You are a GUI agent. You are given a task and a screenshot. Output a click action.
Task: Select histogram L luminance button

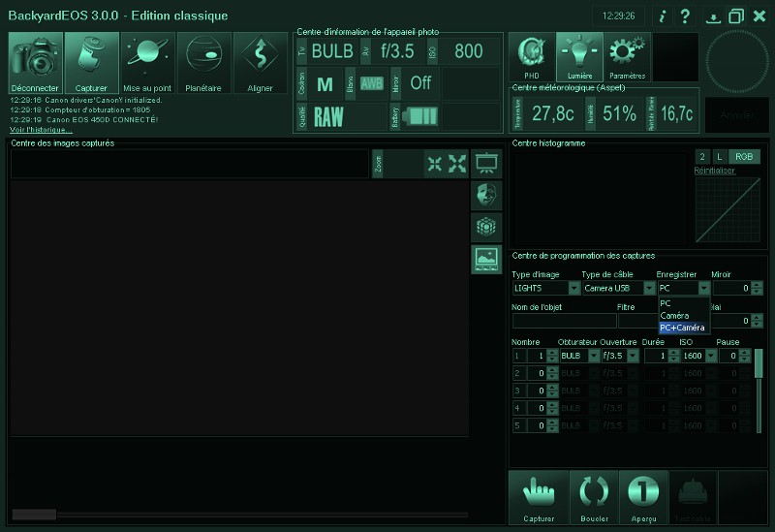(719, 157)
